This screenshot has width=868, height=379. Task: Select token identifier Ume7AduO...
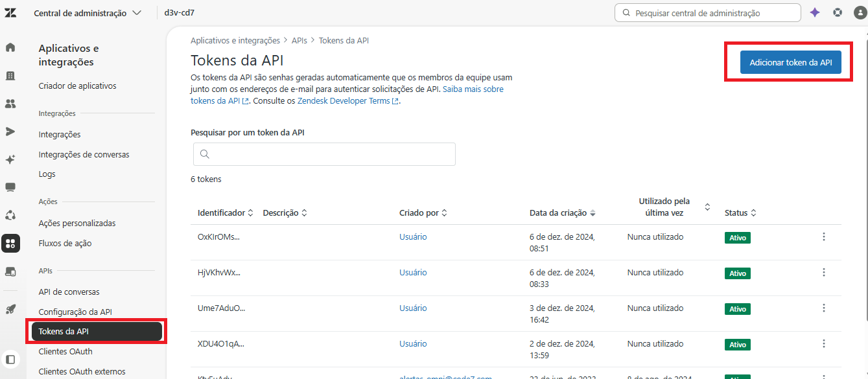pos(222,308)
